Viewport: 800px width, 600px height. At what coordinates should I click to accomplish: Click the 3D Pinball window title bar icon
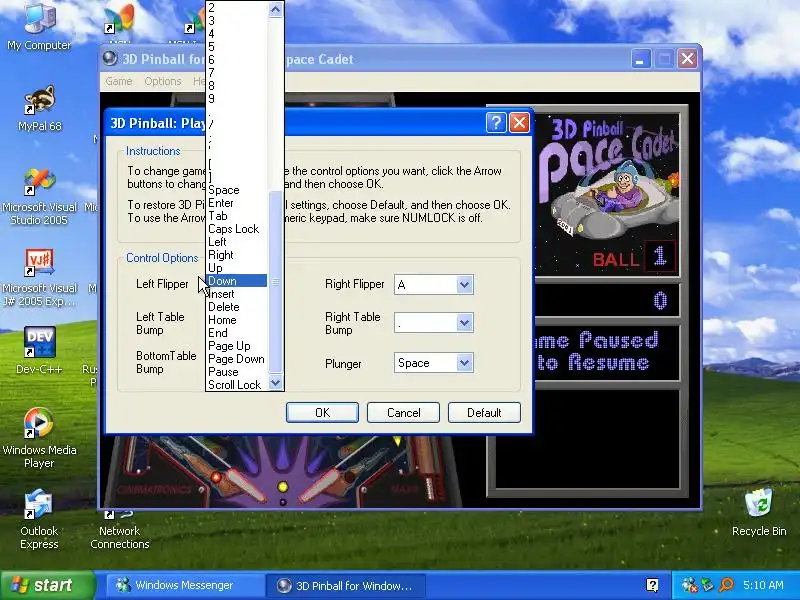point(110,59)
